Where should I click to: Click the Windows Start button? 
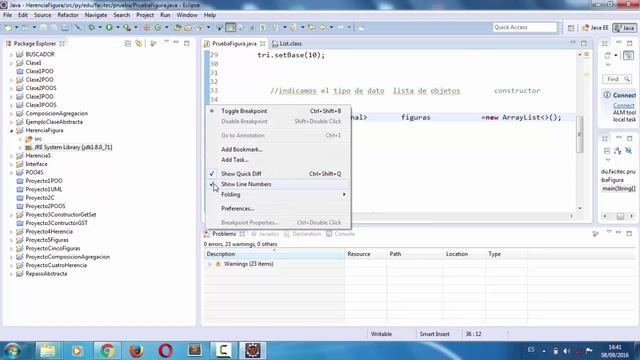[12, 351]
